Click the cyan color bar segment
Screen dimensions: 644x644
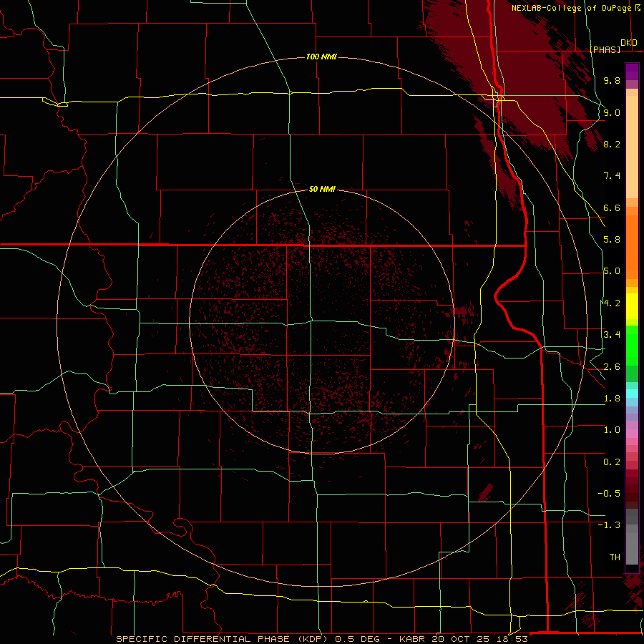pyautogui.click(x=632, y=394)
